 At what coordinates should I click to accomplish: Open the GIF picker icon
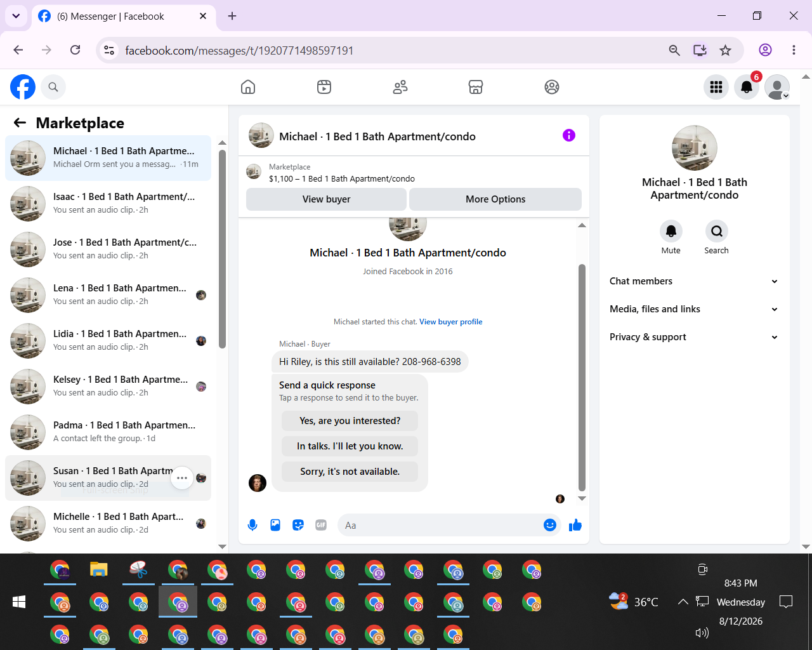(x=321, y=525)
